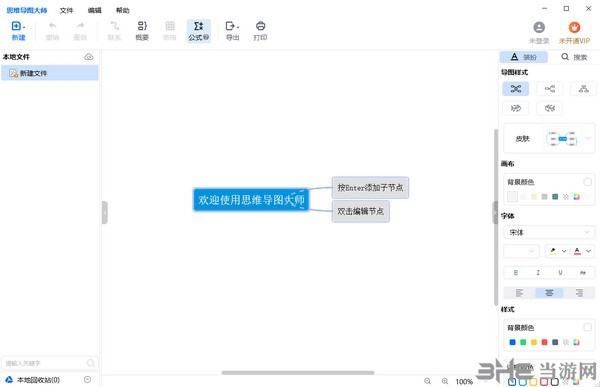Screen dimensions: 600x387
Task: Expand the recycle bin circle arrow
Action: click(x=87, y=379)
